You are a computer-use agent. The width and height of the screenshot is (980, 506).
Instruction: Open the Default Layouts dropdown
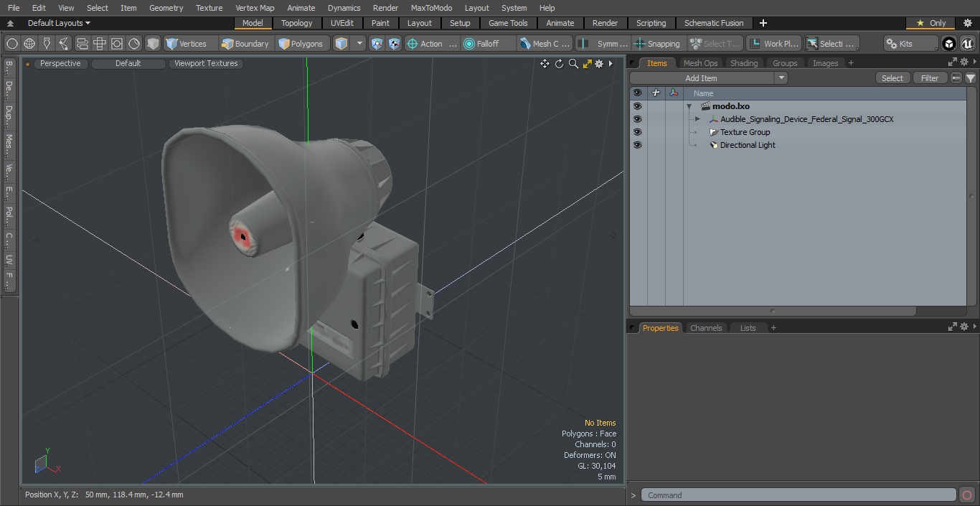click(x=59, y=23)
